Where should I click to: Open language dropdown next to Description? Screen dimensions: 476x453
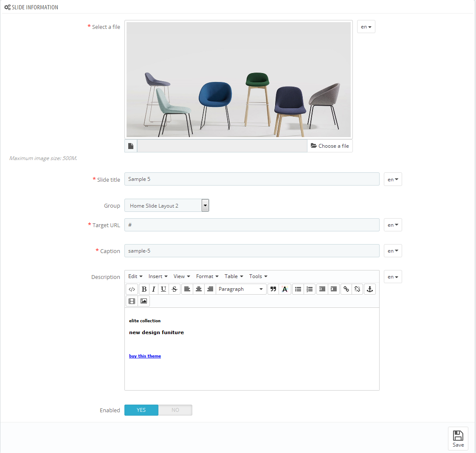click(393, 277)
